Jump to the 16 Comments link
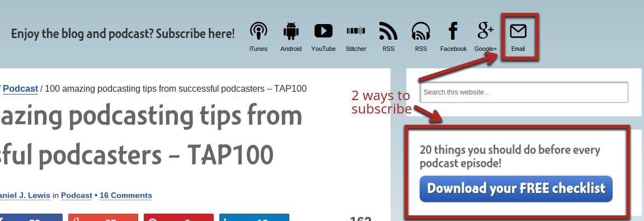Image resolution: width=644 pixels, height=221 pixels. (126, 195)
